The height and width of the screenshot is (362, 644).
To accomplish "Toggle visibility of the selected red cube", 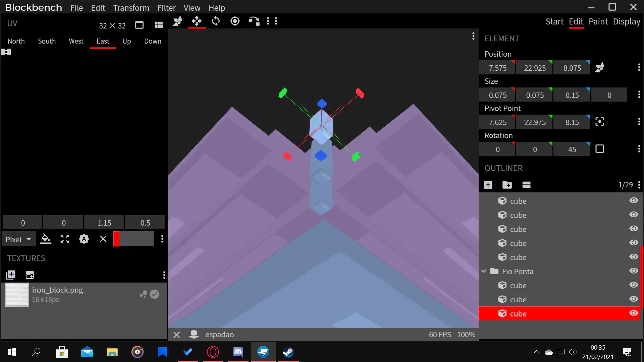I will click(634, 313).
